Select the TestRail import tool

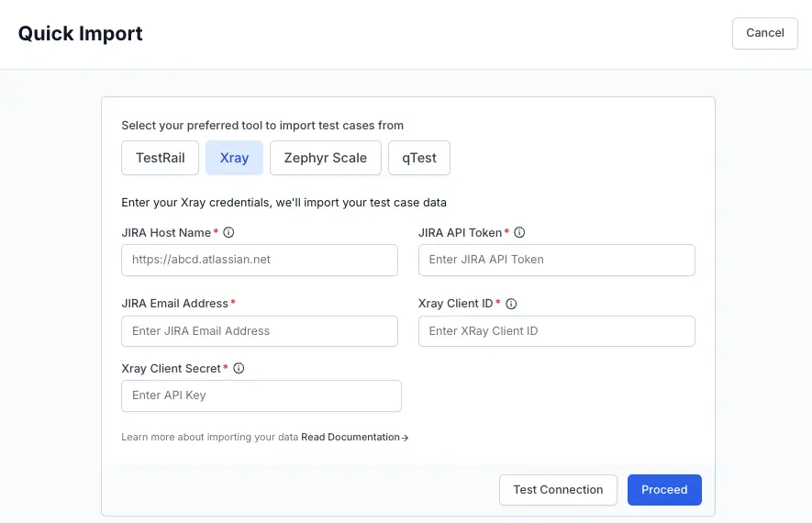pos(161,158)
